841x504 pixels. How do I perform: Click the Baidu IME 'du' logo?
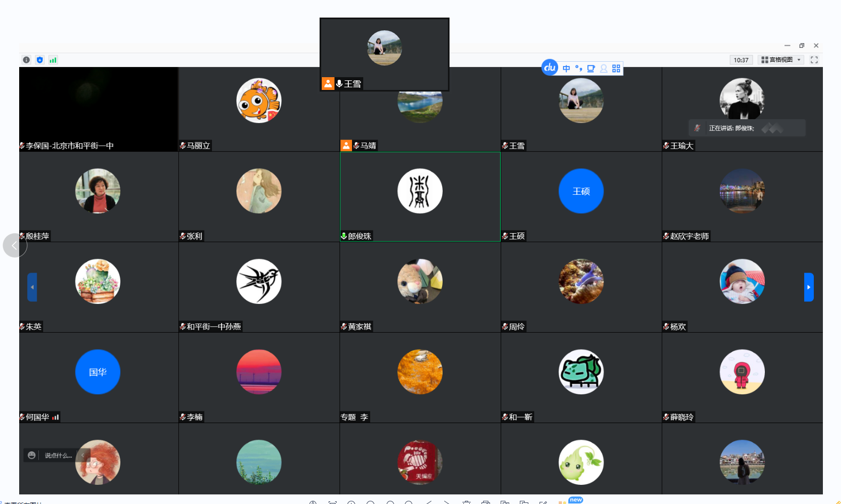point(550,68)
